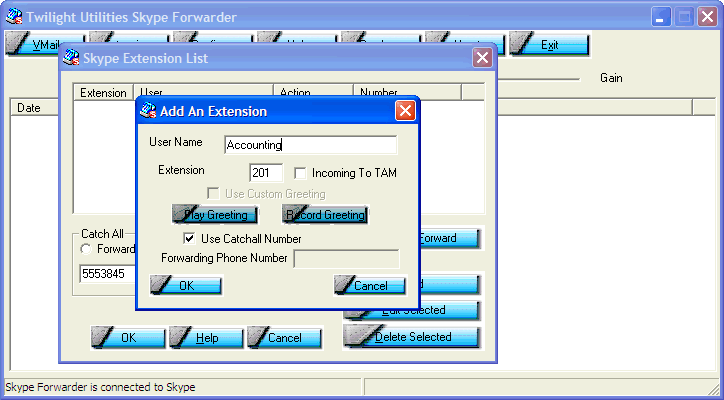Enable the Incoming To TAM checkbox

click(300, 173)
